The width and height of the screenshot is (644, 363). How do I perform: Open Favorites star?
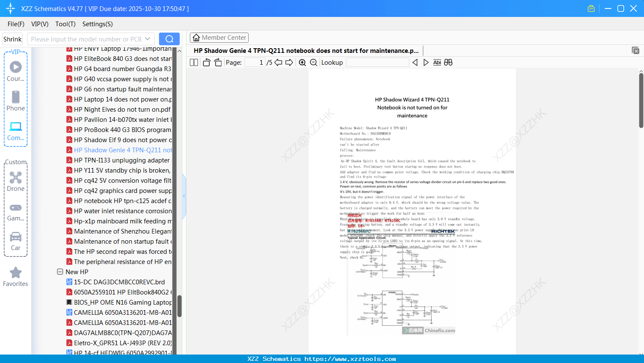(x=16, y=277)
